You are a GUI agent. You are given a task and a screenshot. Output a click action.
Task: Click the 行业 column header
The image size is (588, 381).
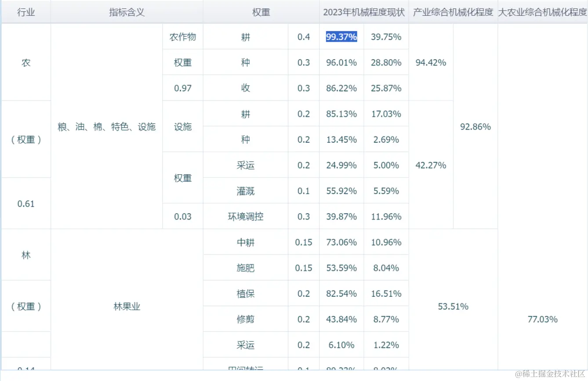(x=26, y=12)
